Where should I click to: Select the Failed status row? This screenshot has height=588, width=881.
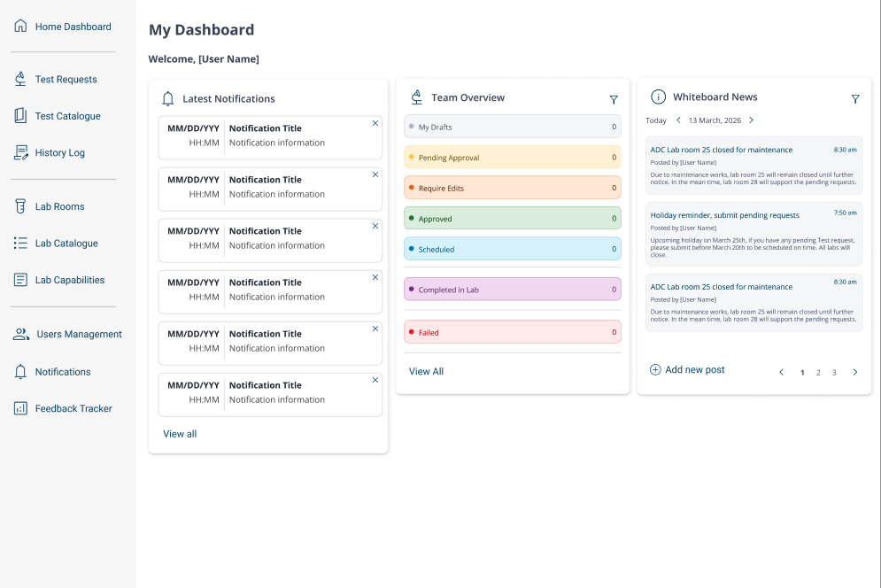coord(513,332)
